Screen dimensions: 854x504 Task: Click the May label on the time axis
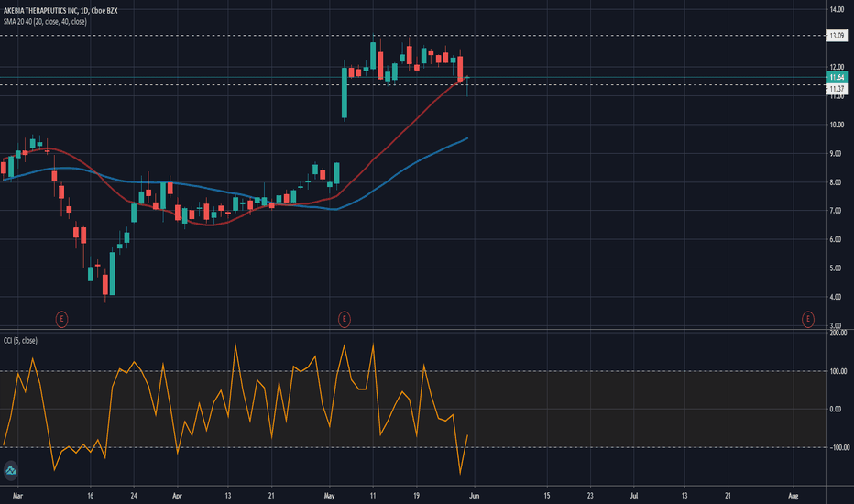coord(329,496)
